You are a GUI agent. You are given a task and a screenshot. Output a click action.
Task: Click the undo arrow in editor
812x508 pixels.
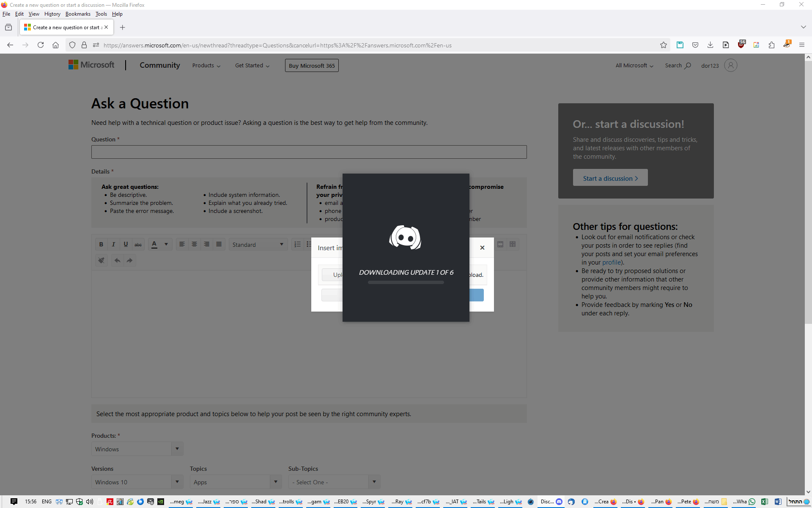[117, 260]
